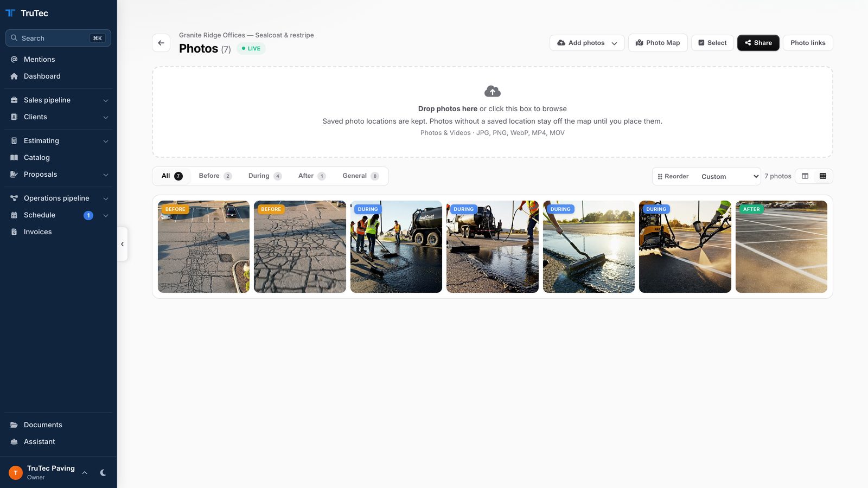
Task: Click the Drop photos here upload box
Action: point(493,112)
